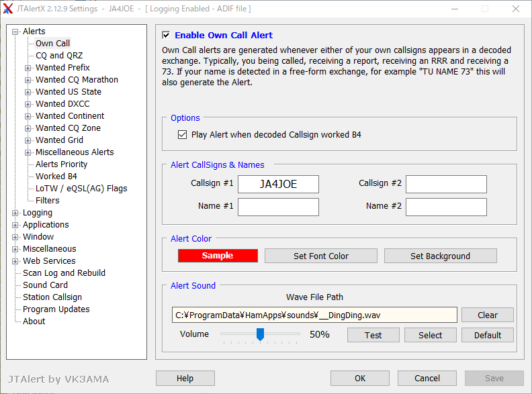Click the Wave File Path field
This screenshot has height=394, width=532.
(x=314, y=315)
